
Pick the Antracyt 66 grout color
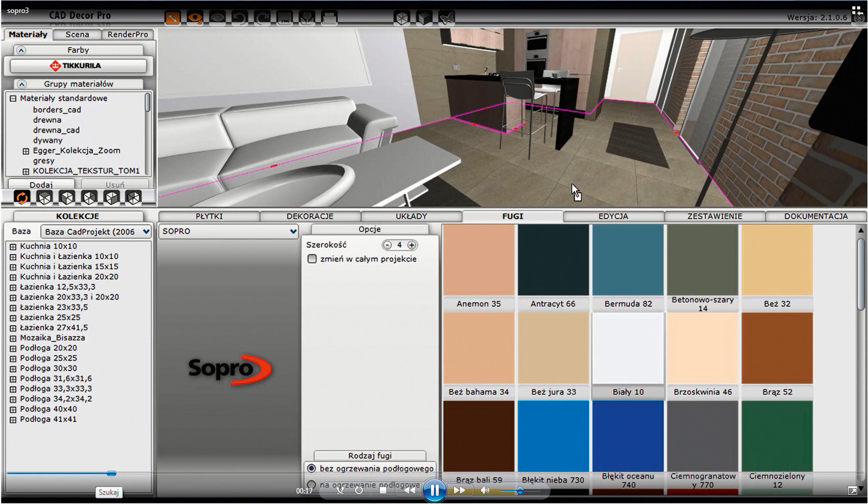[553, 267]
